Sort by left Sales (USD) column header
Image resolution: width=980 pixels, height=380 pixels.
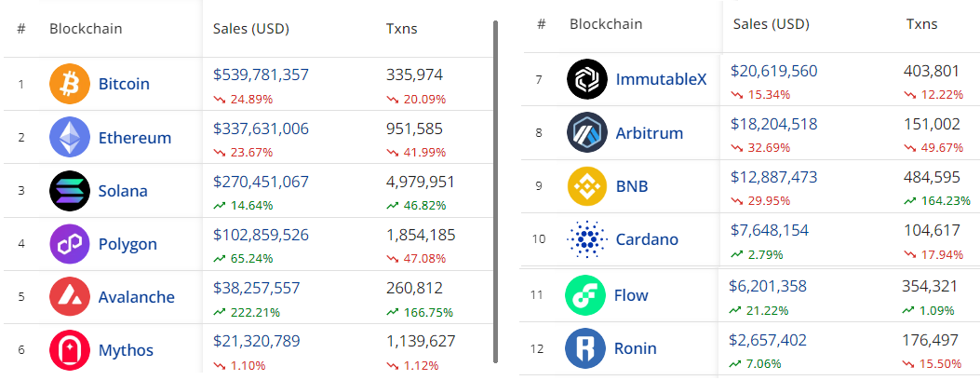(x=251, y=29)
